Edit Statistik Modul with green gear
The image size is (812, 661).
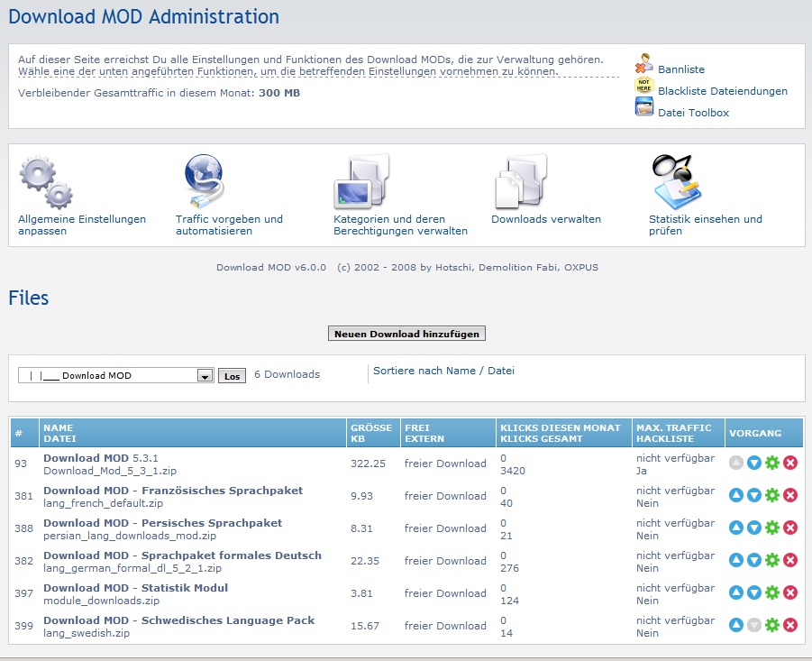[x=772, y=592]
